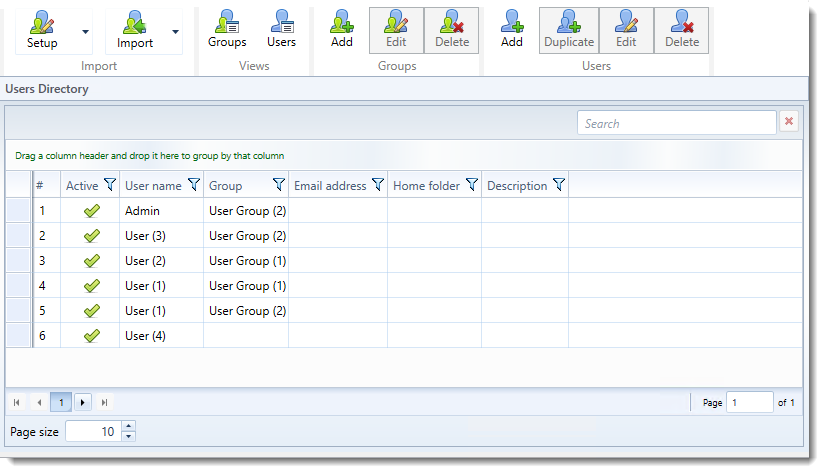Toggle Active checkmark for User (3)
The height and width of the screenshot is (473, 824).
(91, 236)
